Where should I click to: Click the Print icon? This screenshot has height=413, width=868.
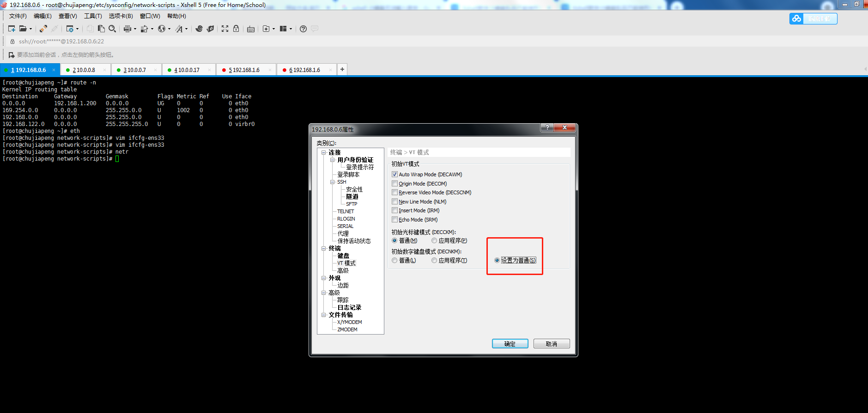127,29
